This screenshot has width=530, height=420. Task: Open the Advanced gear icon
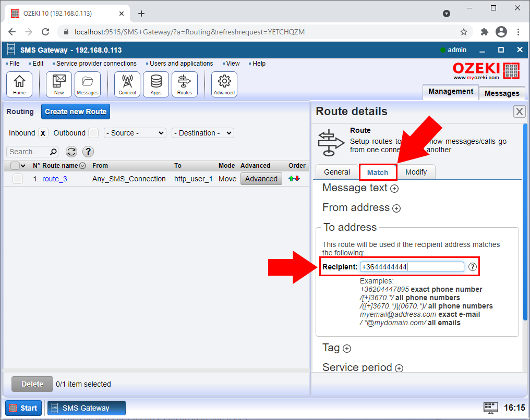[224, 84]
